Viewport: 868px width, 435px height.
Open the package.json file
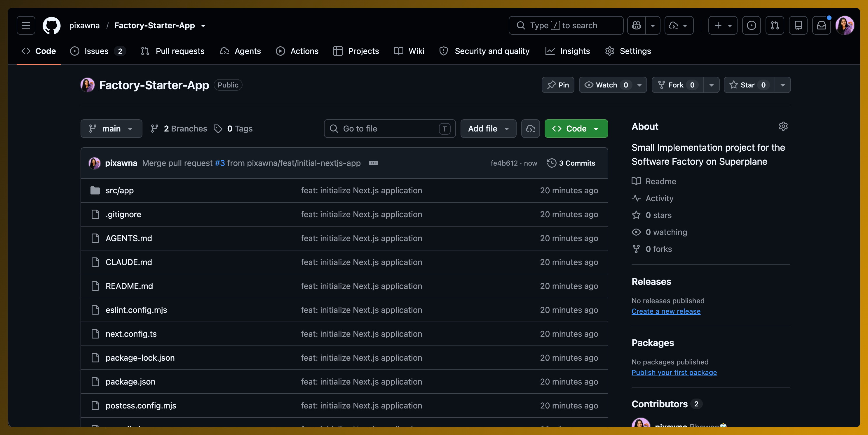pos(130,381)
